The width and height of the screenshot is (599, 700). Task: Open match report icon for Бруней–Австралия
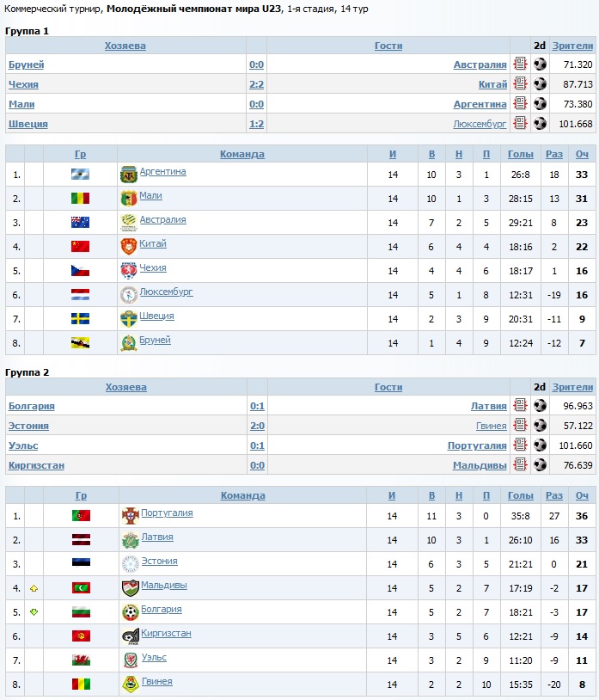[520, 64]
